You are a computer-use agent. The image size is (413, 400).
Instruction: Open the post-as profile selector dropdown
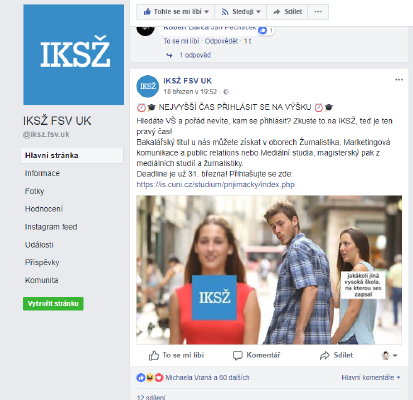click(x=389, y=356)
